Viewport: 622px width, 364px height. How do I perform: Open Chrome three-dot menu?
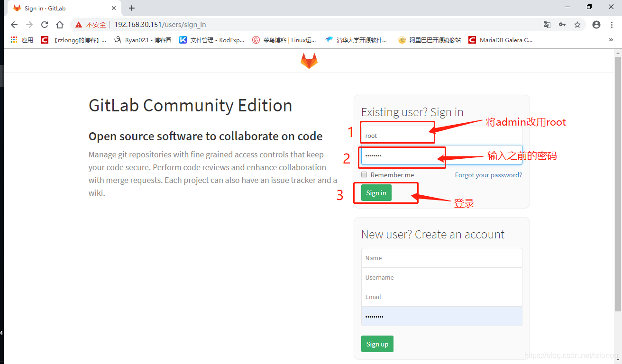pos(611,25)
